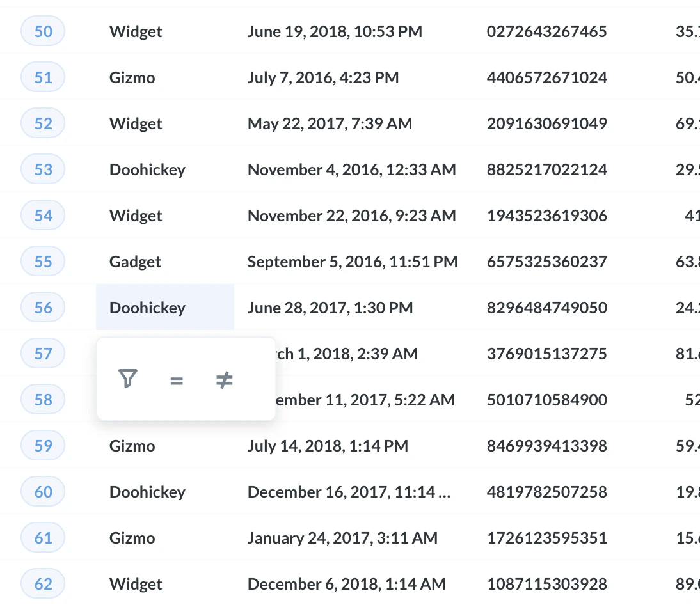700x605 pixels.
Task: Click Doohickey category in row 60
Action: 147,492
